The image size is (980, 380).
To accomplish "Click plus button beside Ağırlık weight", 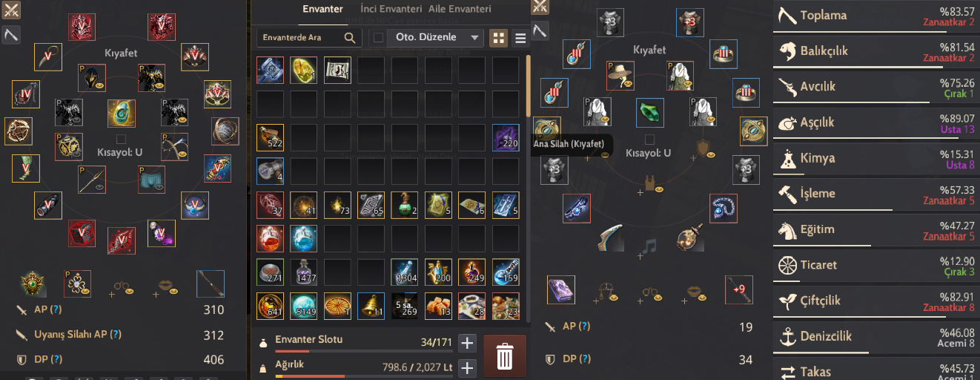I will tap(466, 367).
